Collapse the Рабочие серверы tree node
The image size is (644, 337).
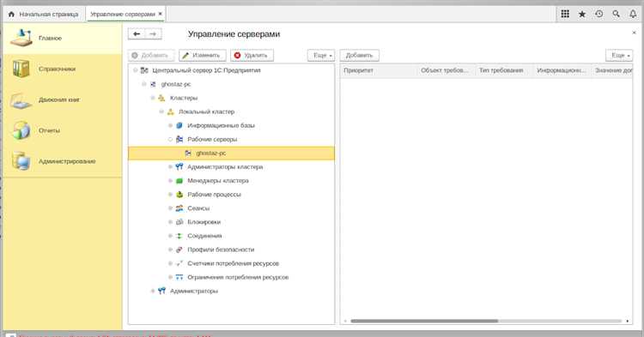171,140
